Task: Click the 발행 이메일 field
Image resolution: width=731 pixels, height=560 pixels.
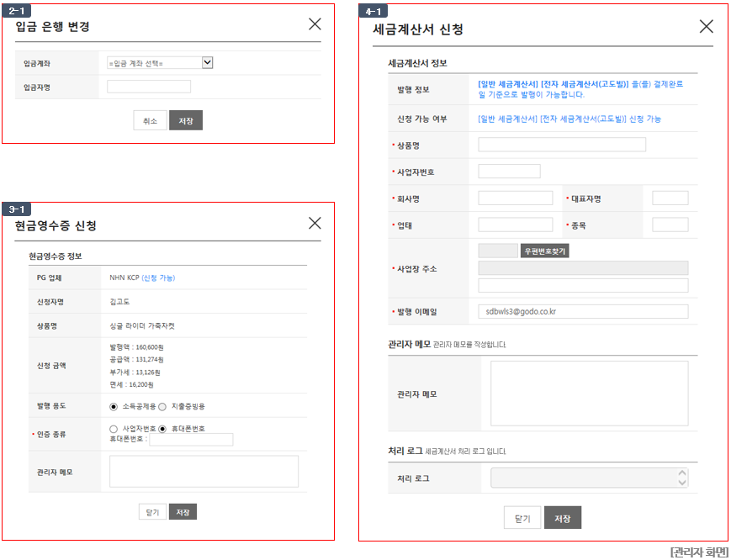Action: click(x=583, y=312)
